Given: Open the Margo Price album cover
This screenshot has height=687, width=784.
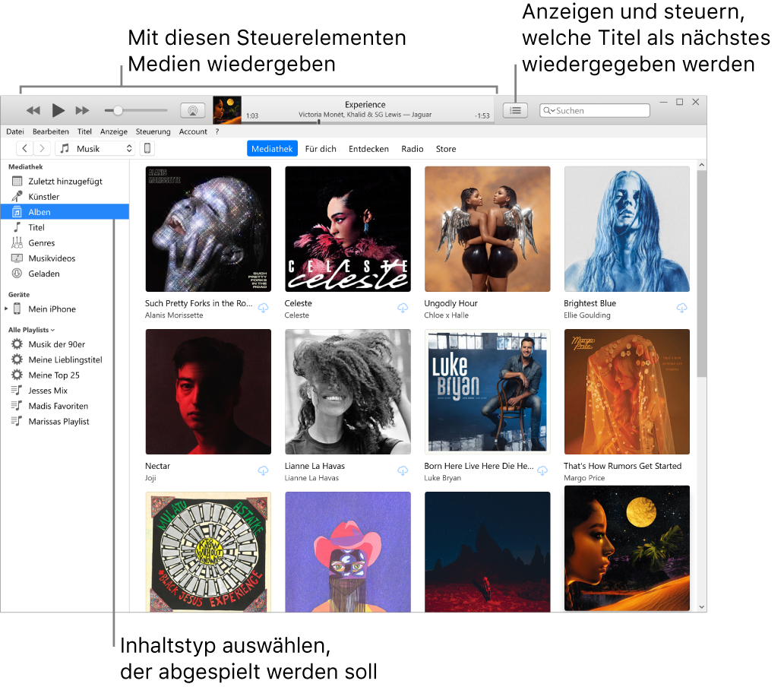Looking at the screenshot, I should pyautogui.click(x=627, y=391).
